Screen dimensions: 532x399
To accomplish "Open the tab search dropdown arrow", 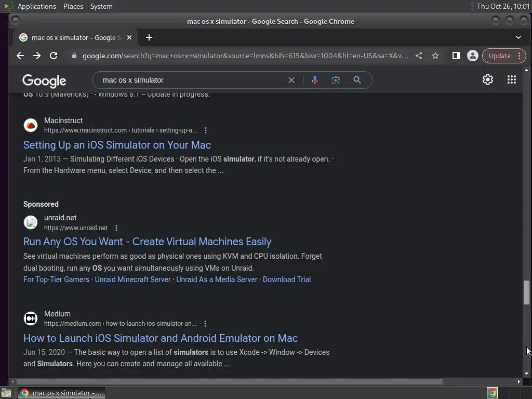I will click(x=518, y=37).
